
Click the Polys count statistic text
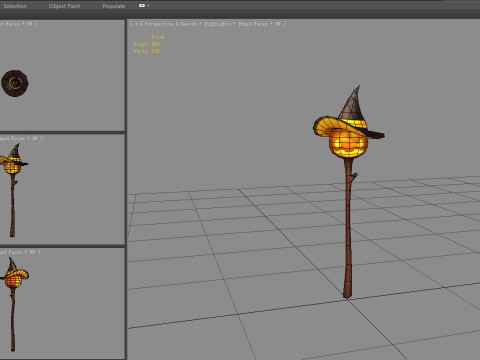pos(147,44)
